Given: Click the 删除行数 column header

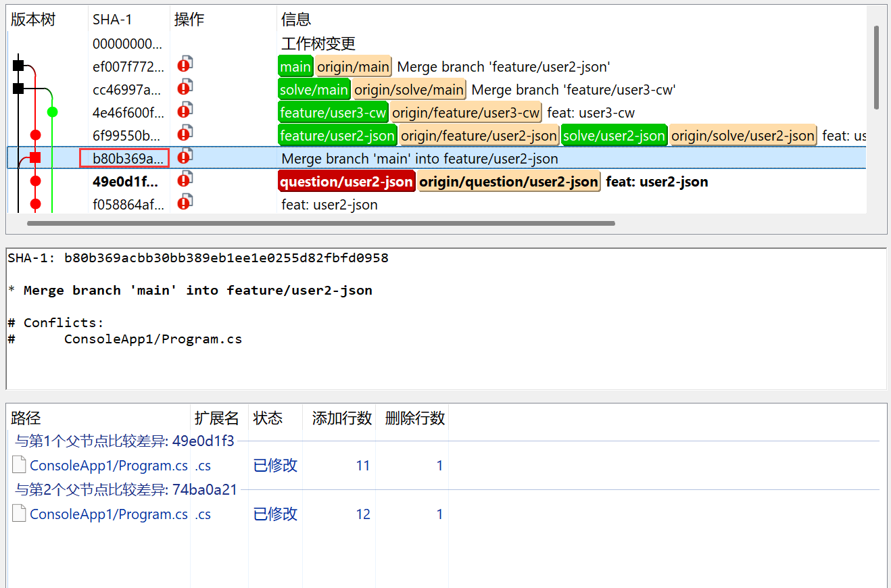Looking at the screenshot, I should pyautogui.click(x=415, y=418).
